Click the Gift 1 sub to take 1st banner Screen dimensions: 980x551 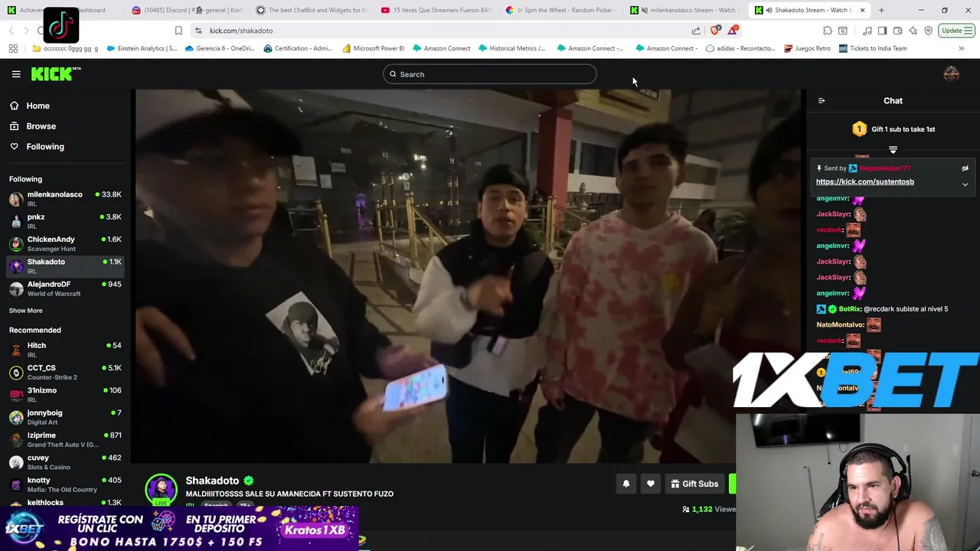[x=893, y=129]
